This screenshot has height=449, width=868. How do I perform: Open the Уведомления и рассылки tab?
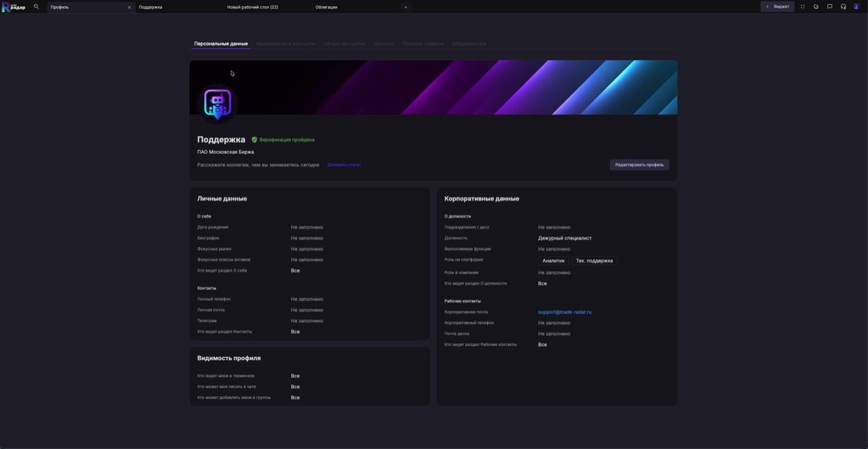click(x=286, y=44)
